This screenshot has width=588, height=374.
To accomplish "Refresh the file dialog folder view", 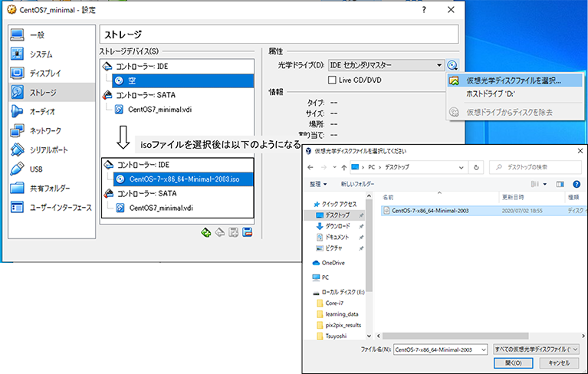I will [476, 166].
